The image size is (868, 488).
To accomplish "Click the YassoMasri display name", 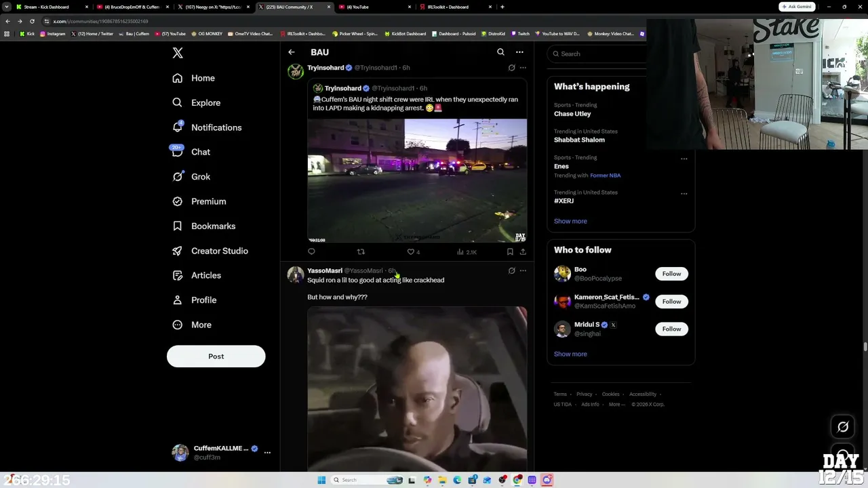I will [325, 270].
